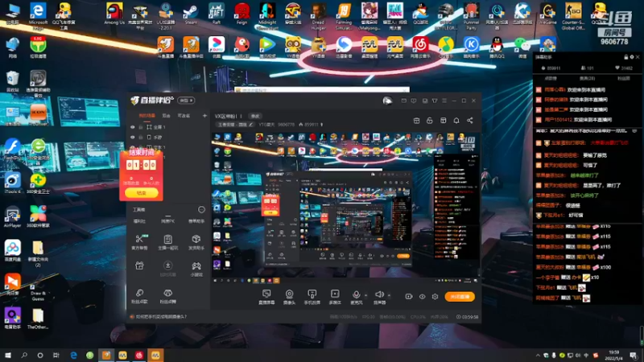Open the Windows Start menu
This screenshot has height=362, width=644.
[x=8, y=356]
